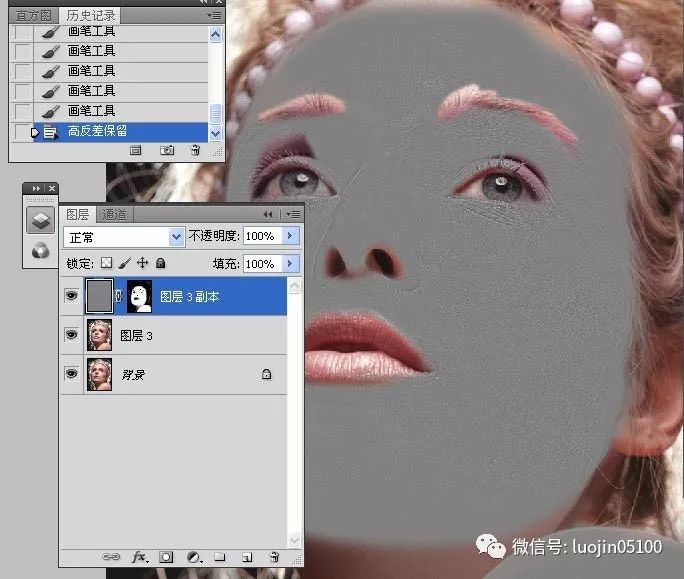Collapse the layers panel to icons
Viewport: 684px width, 579px height.
tap(268, 214)
